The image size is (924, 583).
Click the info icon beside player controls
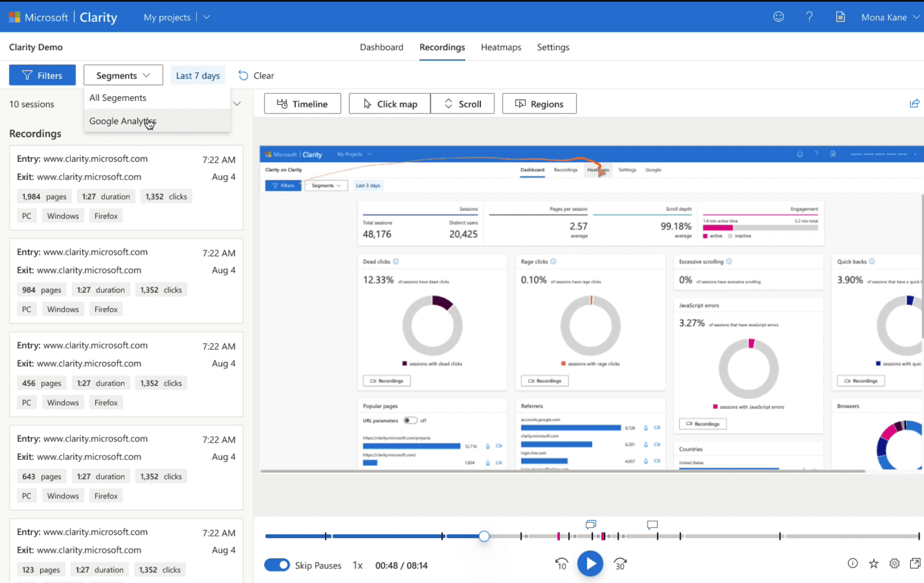click(x=852, y=563)
